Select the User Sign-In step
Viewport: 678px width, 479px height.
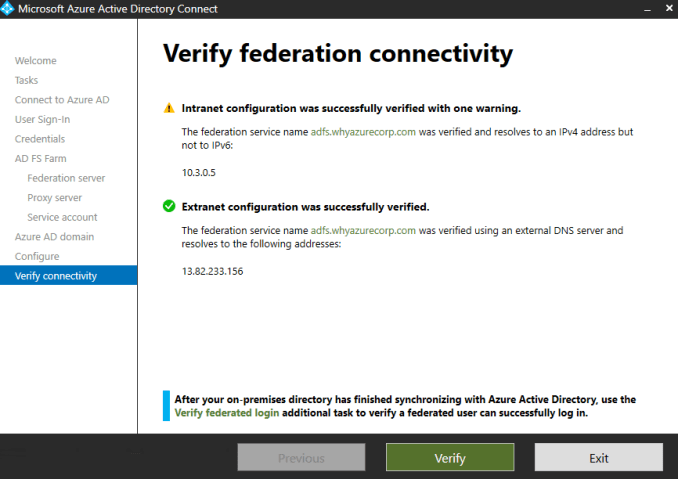tap(42, 119)
